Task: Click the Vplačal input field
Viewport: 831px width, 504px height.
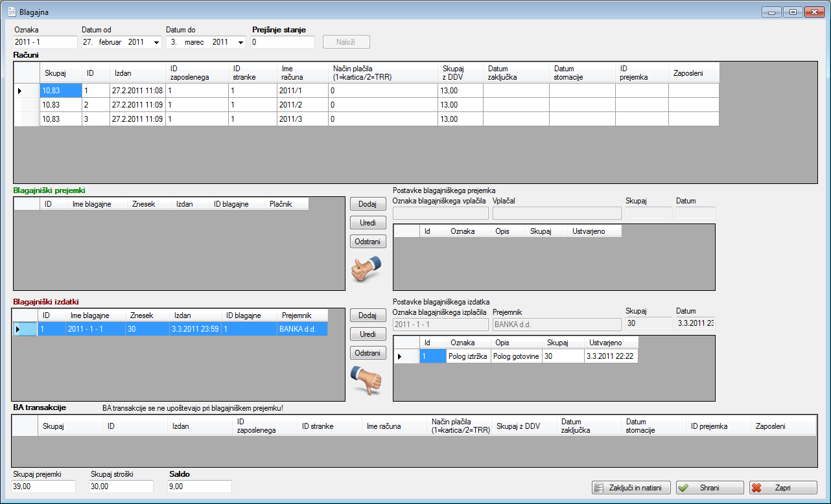Action: (x=556, y=213)
